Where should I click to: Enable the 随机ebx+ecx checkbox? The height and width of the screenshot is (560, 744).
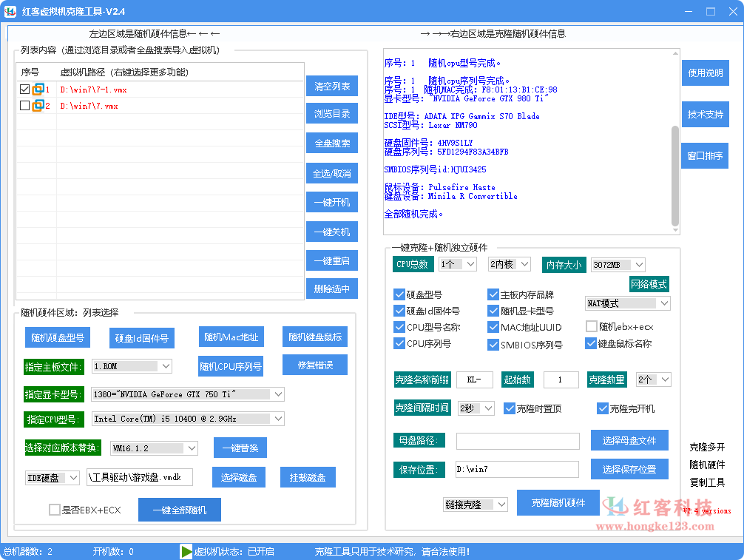[x=591, y=326]
